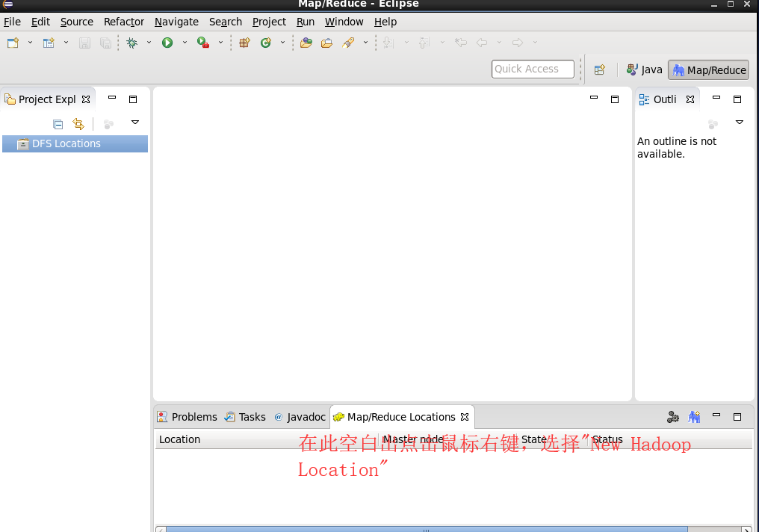Open the Source menu
The image size is (759, 532).
click(x=76, y=22)
